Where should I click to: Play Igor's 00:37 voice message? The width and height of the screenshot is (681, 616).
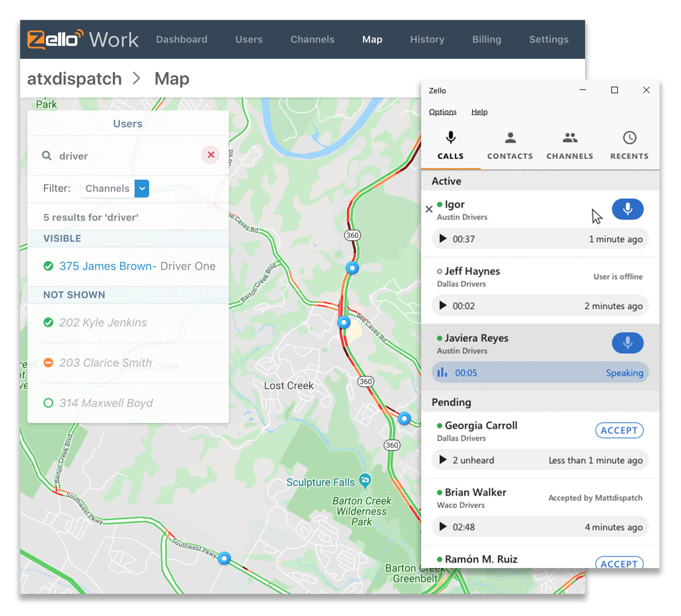443,239
